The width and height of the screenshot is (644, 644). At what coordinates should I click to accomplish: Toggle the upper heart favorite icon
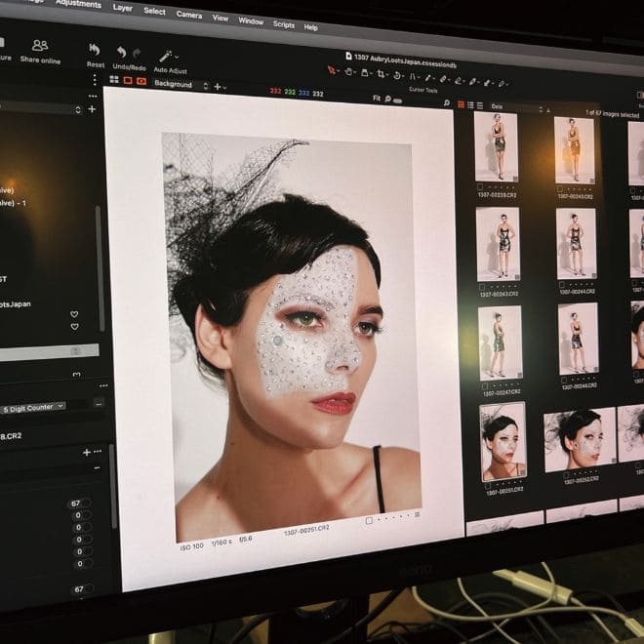click(x=74, y=314)
